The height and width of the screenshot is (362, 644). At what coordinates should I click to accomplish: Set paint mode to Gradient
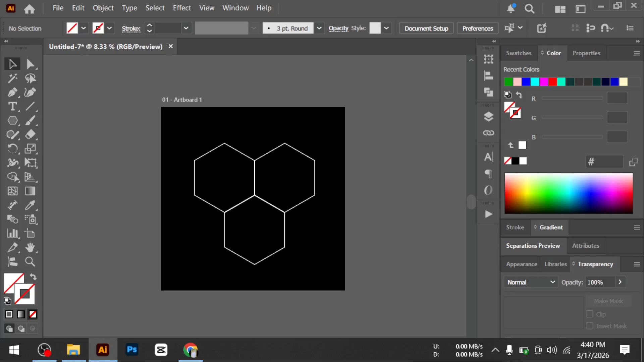pos(21,314)
